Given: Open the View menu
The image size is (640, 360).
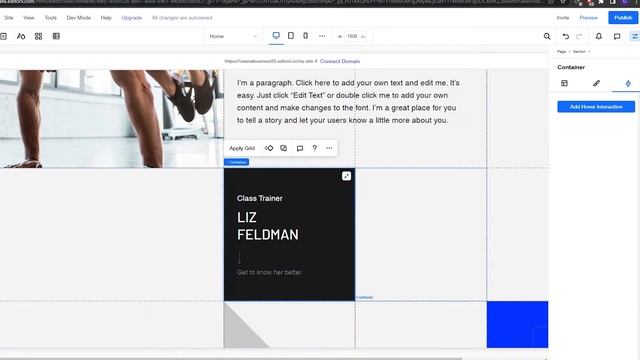Looking at the screenshot, I should (x=29, y=18).
